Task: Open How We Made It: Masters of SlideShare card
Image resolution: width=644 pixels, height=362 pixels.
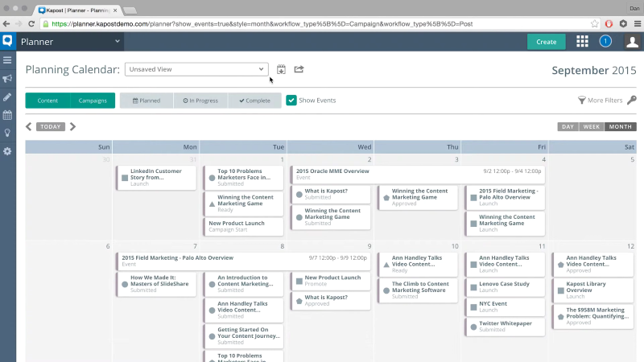Action: pos(156,284)
